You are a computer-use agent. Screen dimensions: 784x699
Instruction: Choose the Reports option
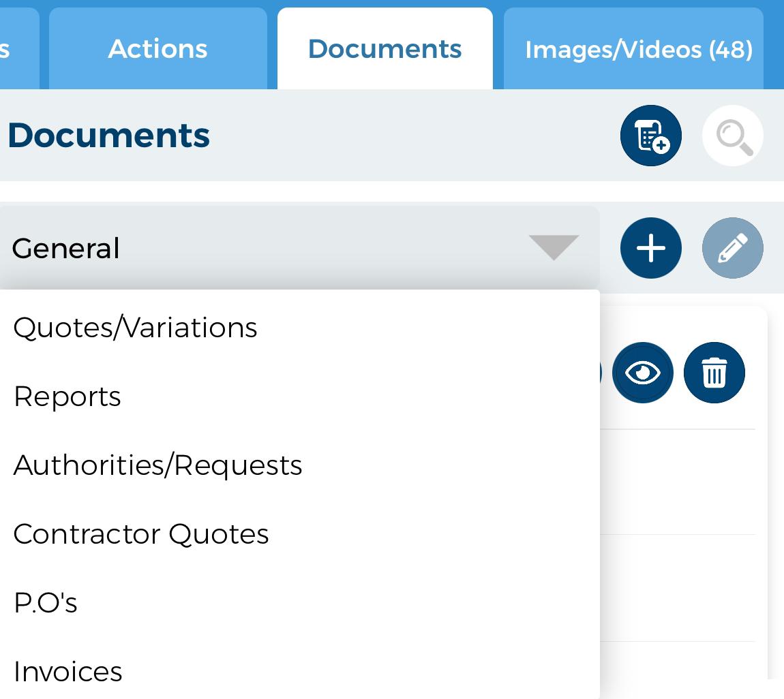point(67,397)
